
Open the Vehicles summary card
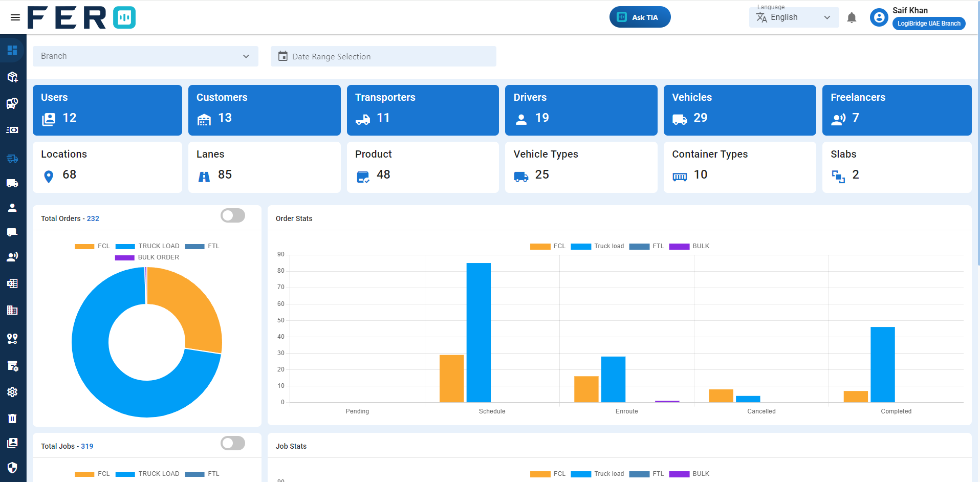(739, 110)
